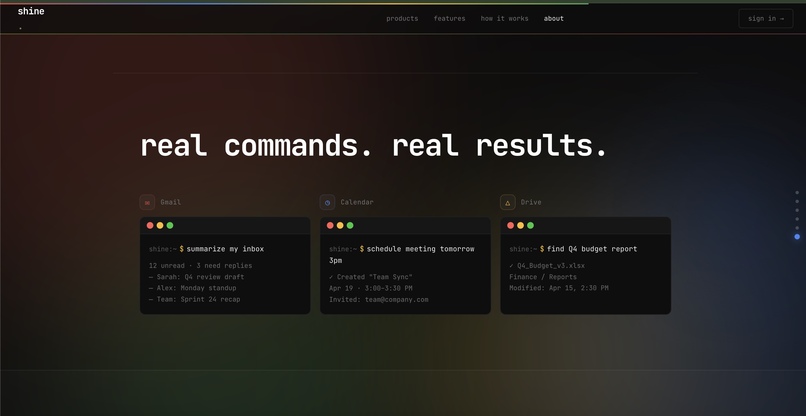The height and width of the screenshot is (416, 806).
Task: Click the shine logo
Action: tap(31, 11)
